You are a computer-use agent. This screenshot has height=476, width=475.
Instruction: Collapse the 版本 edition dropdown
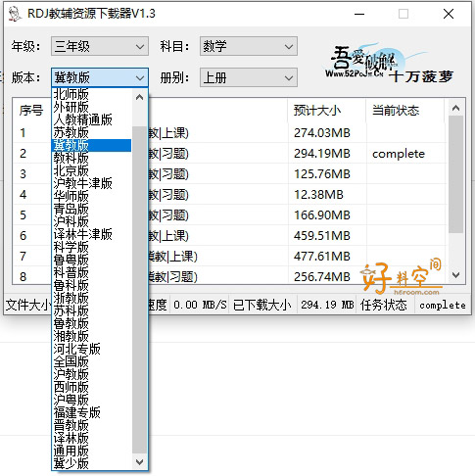pos(100,77)
